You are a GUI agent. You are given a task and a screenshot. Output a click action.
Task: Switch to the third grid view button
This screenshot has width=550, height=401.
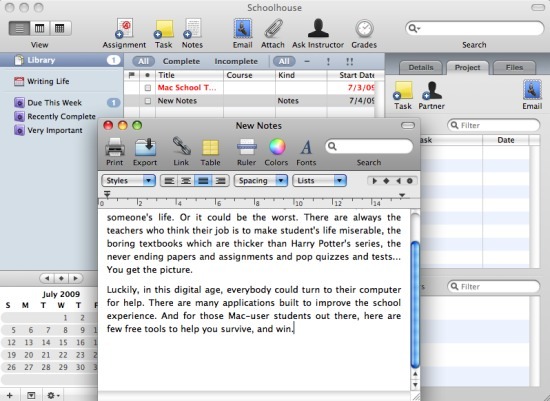pyautogui.click(x=60, y=28)
